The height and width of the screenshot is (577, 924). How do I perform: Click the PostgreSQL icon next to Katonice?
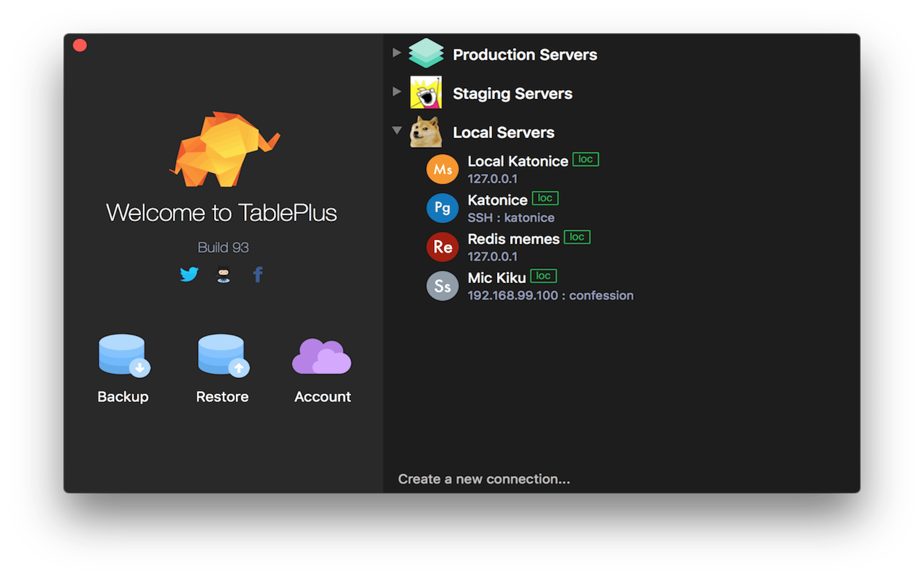click(442, 208)
